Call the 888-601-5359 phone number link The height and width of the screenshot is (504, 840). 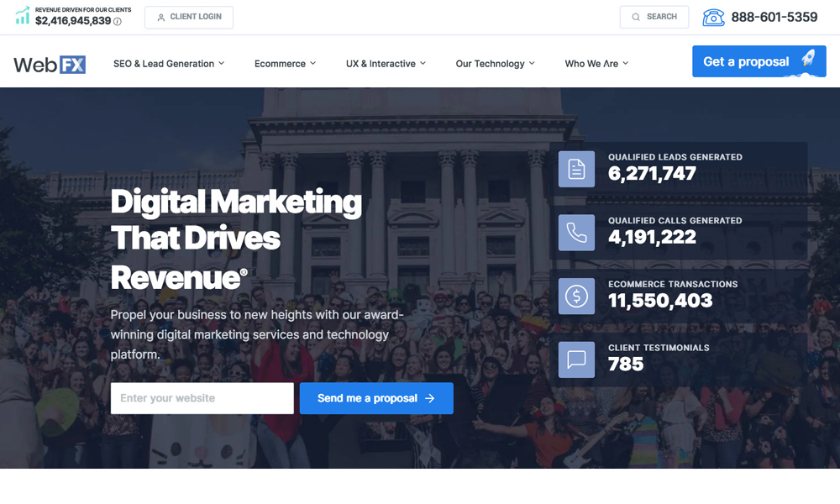click(x=774, y=17)
